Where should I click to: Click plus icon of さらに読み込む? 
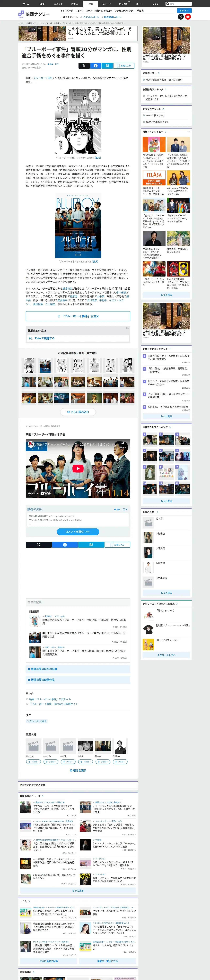click(x=69, y=412)
